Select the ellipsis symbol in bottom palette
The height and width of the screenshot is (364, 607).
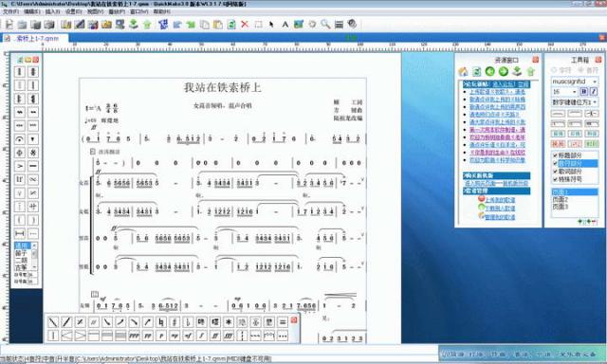click(x=283, y=336)
